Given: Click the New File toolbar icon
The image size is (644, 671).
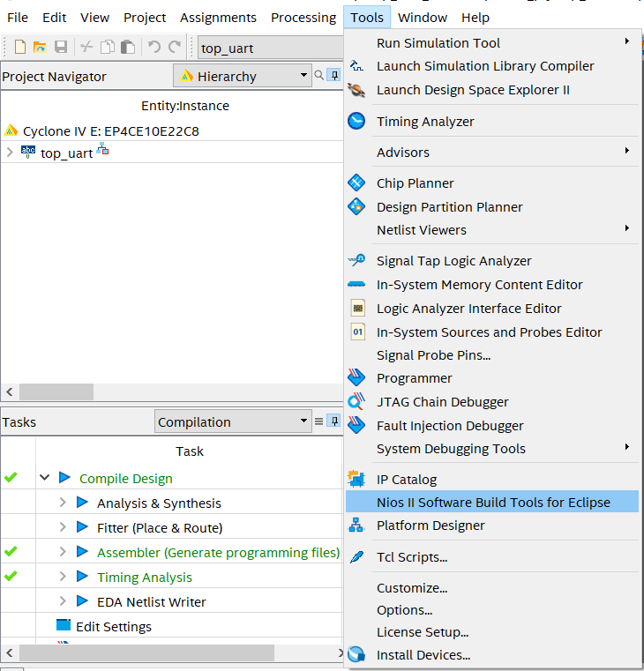Looking at the screenshot, I should pos(19,47).
